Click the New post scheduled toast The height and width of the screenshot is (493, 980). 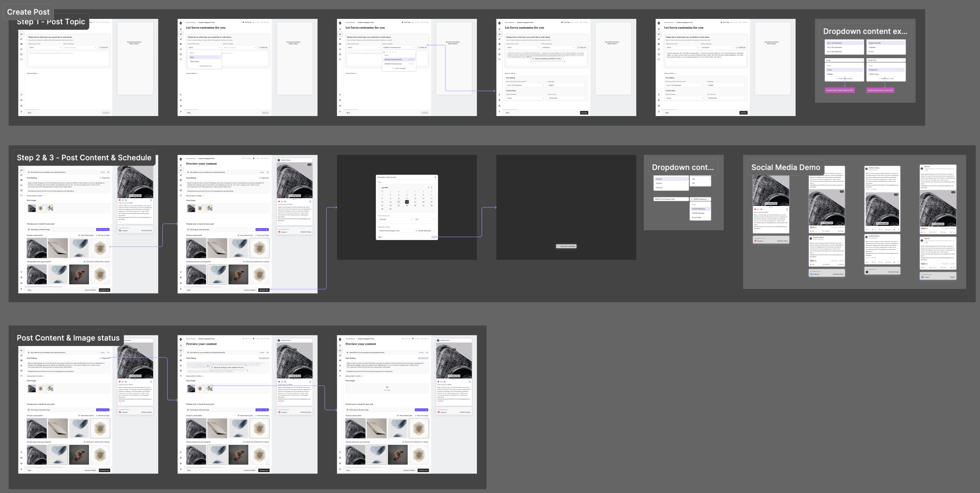coord(566,246)
